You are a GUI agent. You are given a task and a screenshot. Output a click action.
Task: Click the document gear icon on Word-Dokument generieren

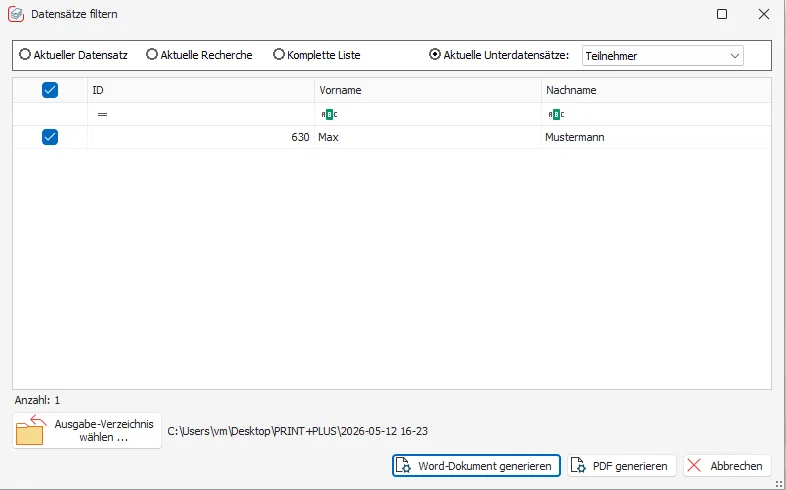[404, 465]
